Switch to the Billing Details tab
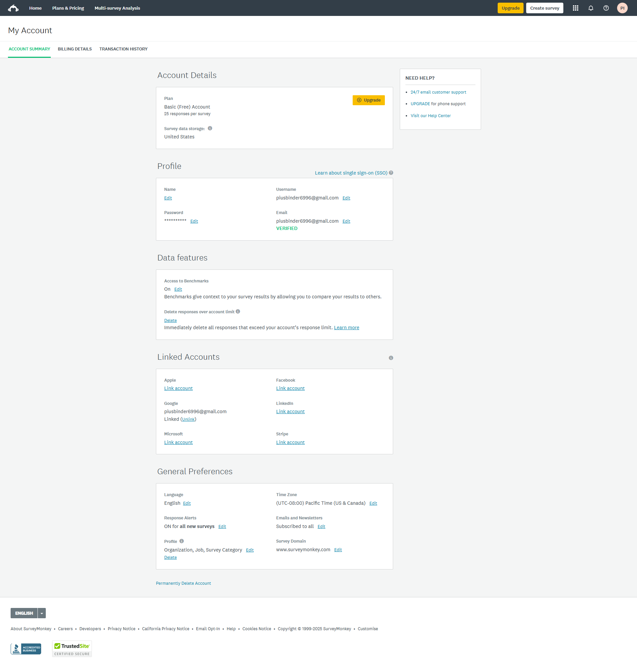This screenshot has height=672, width=637. pos(75,49)
